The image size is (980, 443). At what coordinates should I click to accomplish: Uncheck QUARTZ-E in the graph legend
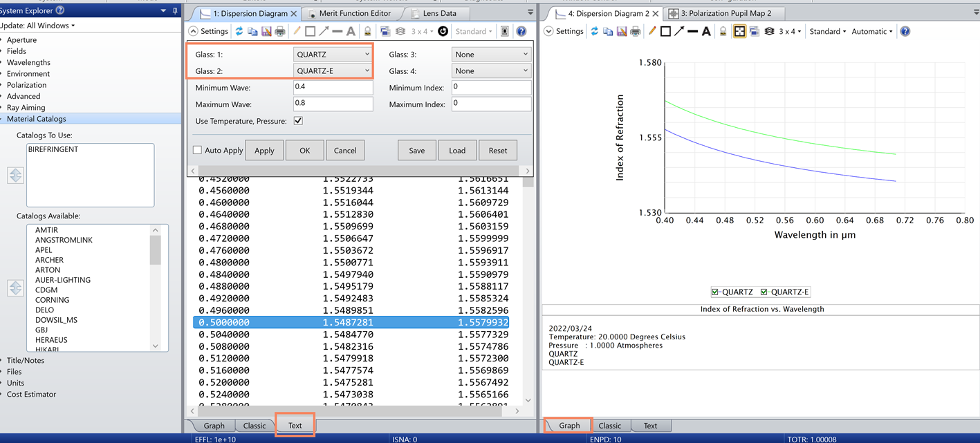click(x=764, y=292)
